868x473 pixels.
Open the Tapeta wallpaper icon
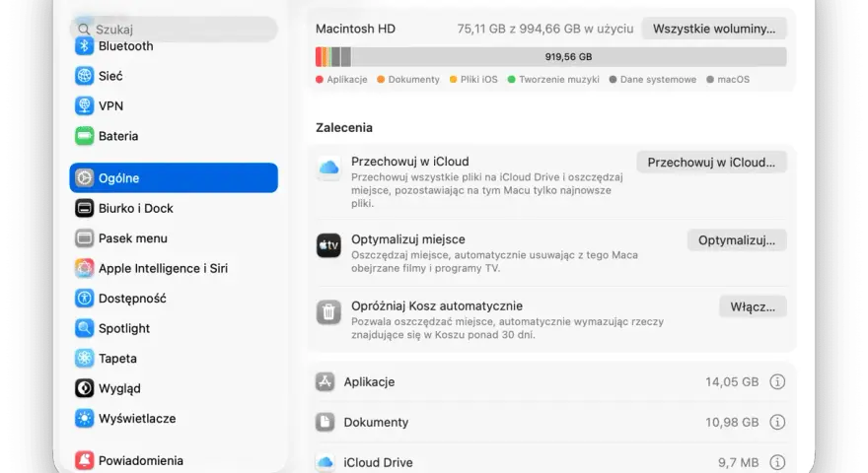[84, 358]
